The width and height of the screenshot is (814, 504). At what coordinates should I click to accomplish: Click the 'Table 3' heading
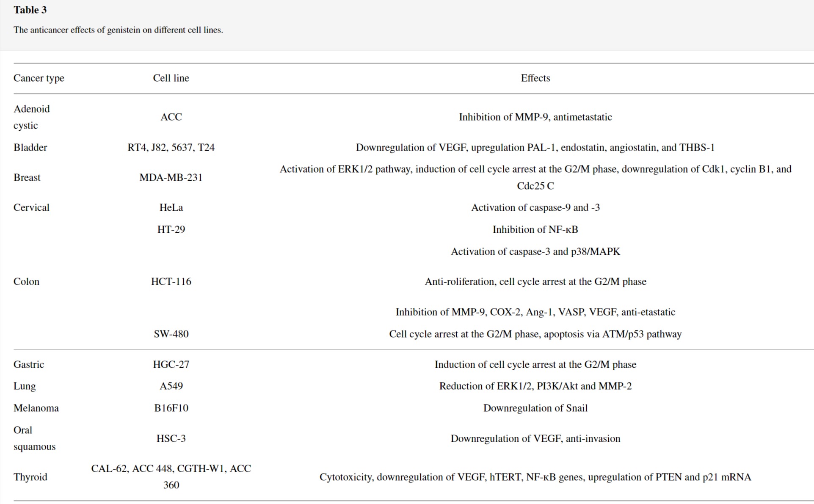[30, 10]
